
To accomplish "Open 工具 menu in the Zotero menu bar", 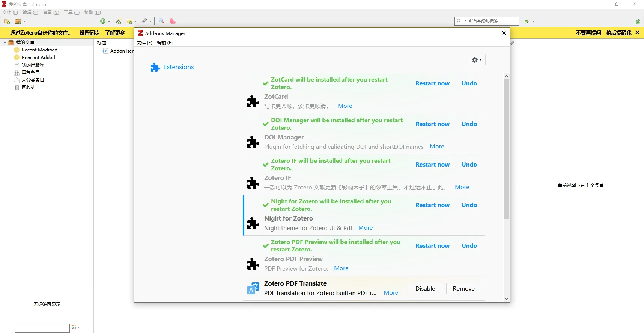I will coord(71,12).
